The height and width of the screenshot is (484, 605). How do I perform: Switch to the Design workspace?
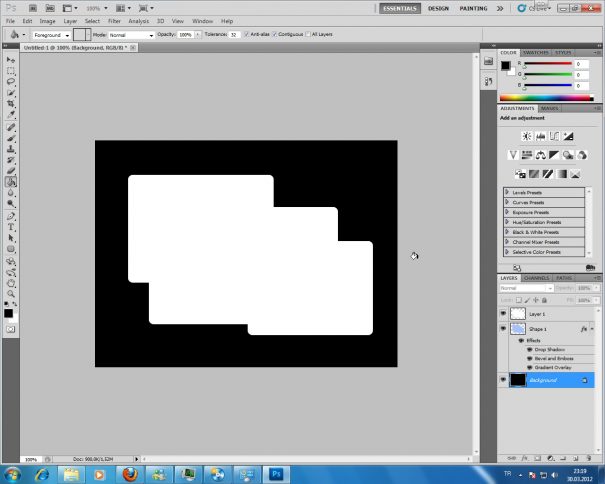point(438,8)
